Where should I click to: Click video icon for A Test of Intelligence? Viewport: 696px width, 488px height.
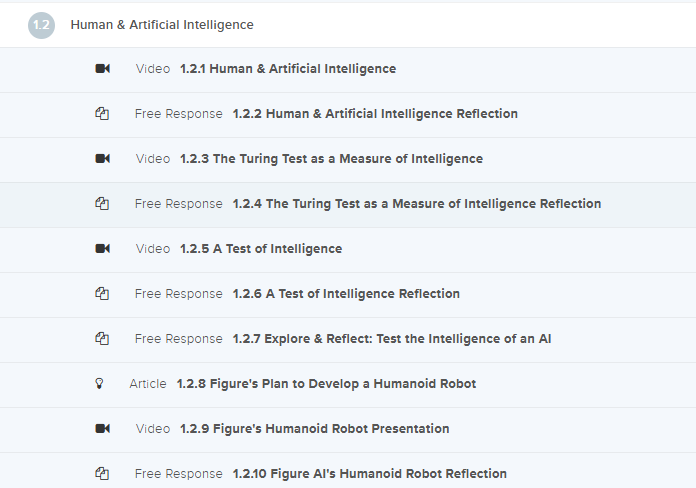pos(103,249)
